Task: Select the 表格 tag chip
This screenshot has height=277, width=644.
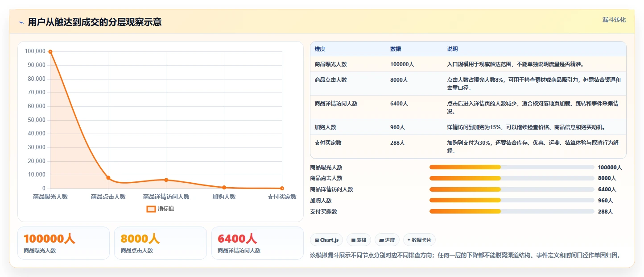Action: [x=359, y=240]
